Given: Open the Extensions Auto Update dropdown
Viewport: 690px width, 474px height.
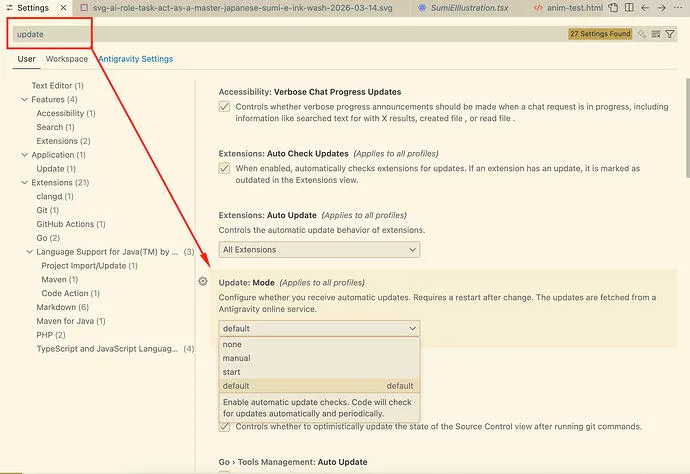Looking at the screenshot, I should tap(320, 250).
